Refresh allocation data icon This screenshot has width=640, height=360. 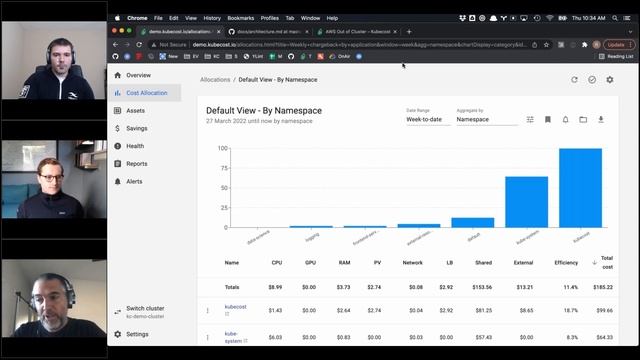point(574,80)
